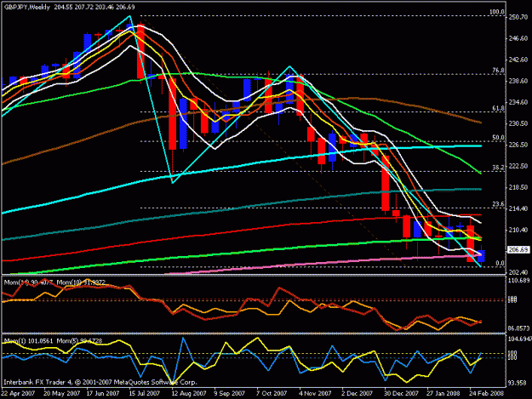
Task: Click the 104.6947 scale value
Action: (x=520, y=339)
